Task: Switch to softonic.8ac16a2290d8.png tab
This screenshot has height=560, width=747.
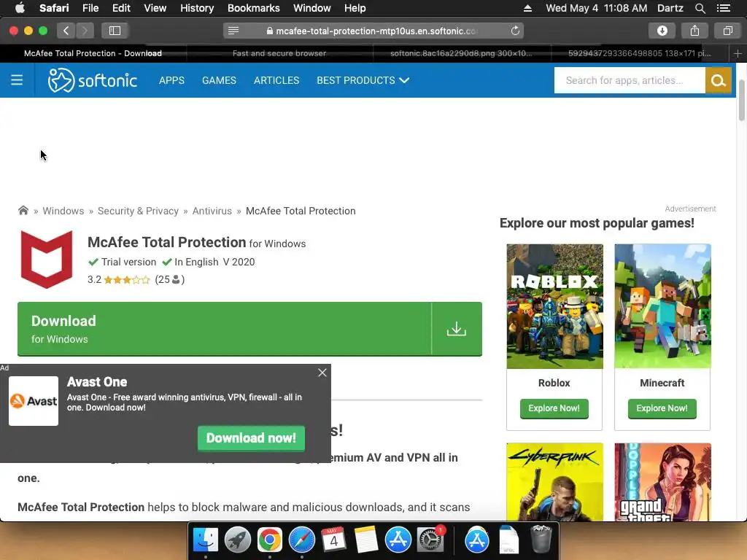Action: tap(461, 53)
